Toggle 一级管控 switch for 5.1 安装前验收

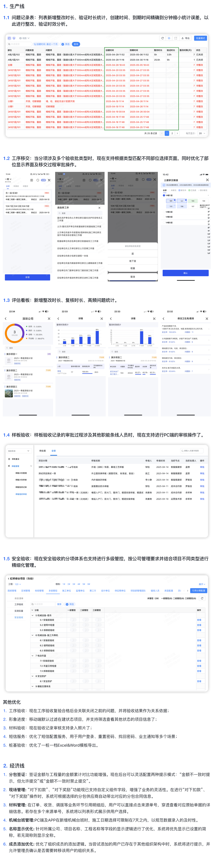click(73, 620)
